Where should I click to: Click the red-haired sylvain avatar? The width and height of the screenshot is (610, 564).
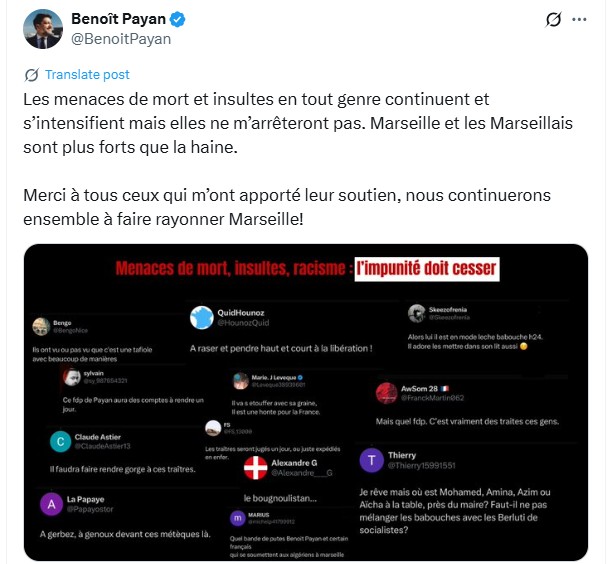(x=71, y=377)
